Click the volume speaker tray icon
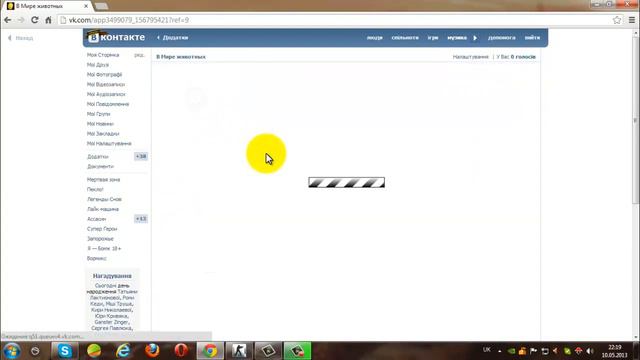 [590, 351]
